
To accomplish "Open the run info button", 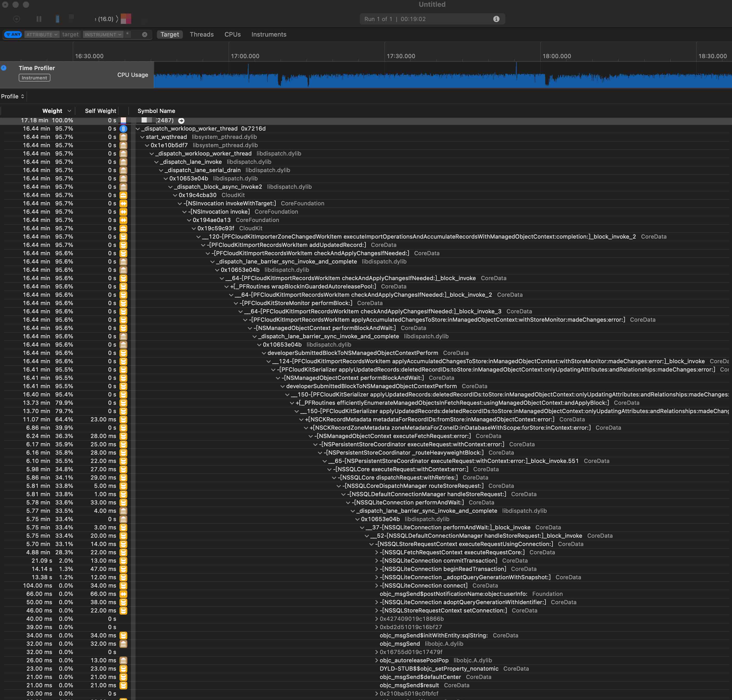I will pos(496,19).
